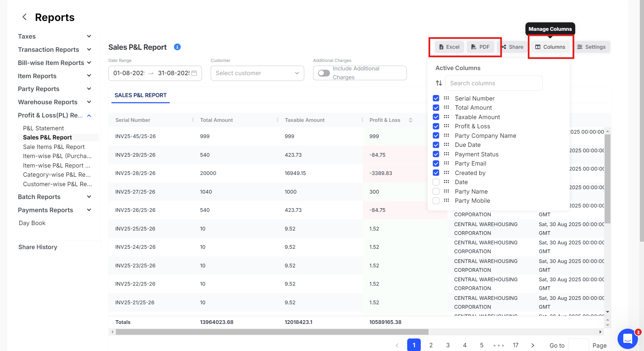Download the report as PDF
The height and width of the screenshot is (351, 644).
click(480, 47)
